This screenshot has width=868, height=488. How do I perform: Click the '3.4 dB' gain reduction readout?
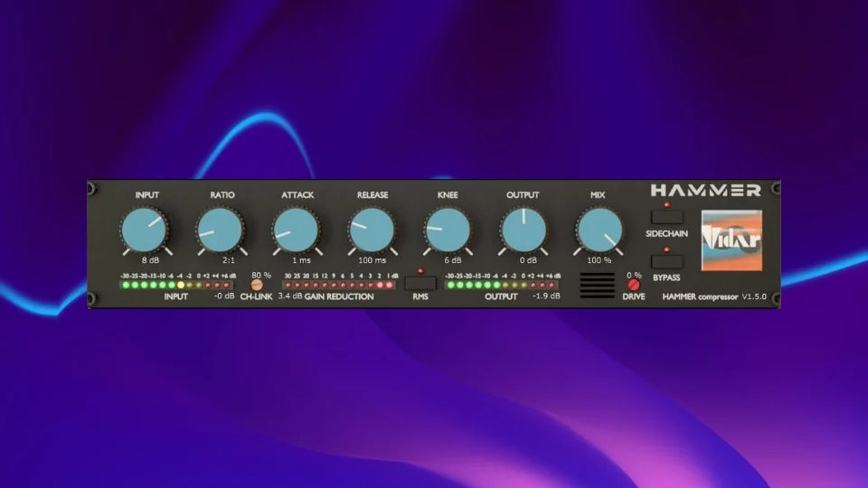(x=290, y=296)
